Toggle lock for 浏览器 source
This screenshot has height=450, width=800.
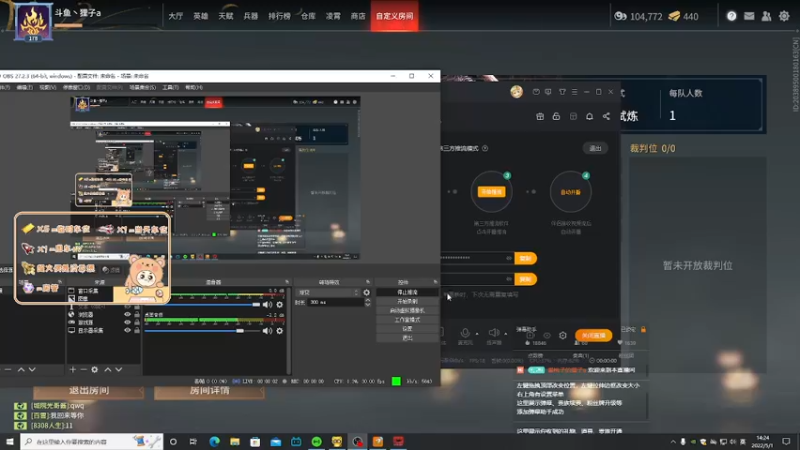click(137, 315)
